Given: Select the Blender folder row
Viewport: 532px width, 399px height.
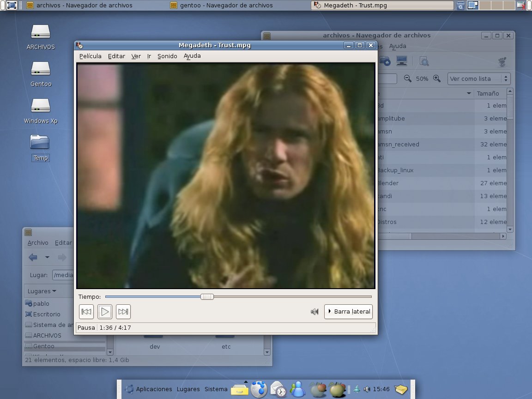Looking at the screenshot, I should pos(442,183).
